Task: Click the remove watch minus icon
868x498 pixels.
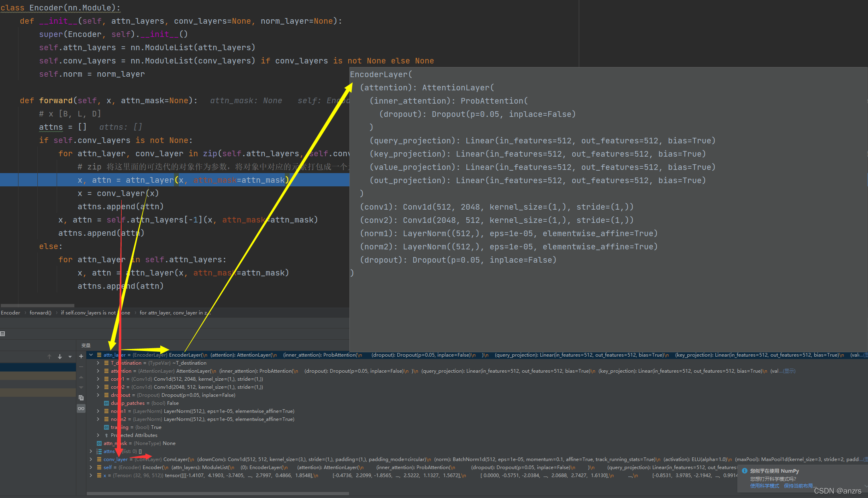Action: [81, 367]
